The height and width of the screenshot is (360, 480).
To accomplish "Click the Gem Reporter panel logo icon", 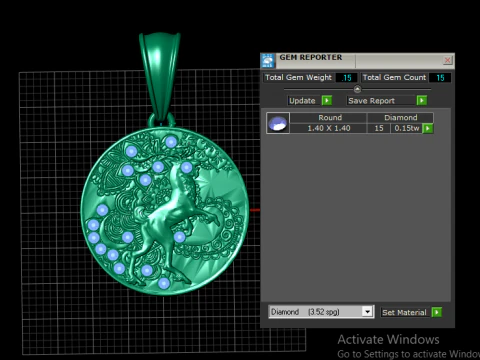I will point(268,61).
